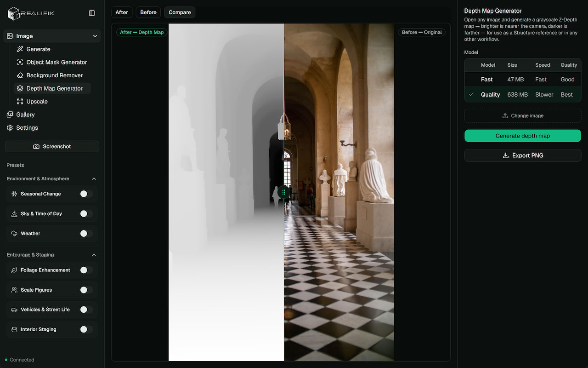This screenshot has height=368, width=588.
Task: Click the Interior Staging sofa icon
Action: pos(14,329)
